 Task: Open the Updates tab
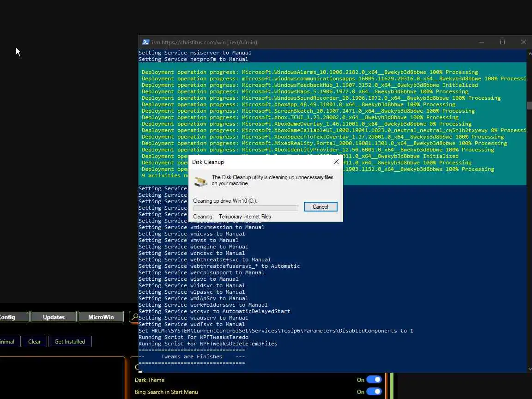pyautogui.click(x=54, y=317)
